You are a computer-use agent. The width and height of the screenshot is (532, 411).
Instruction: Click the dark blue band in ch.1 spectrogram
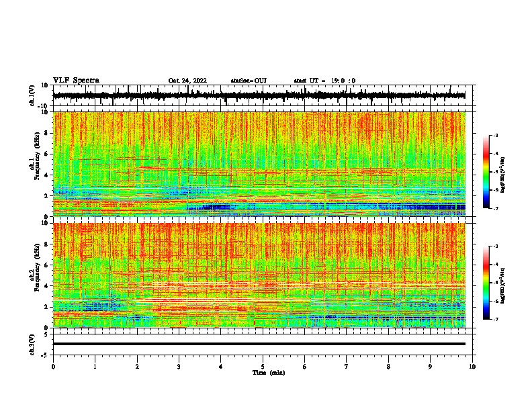click(x=326, y=207)
